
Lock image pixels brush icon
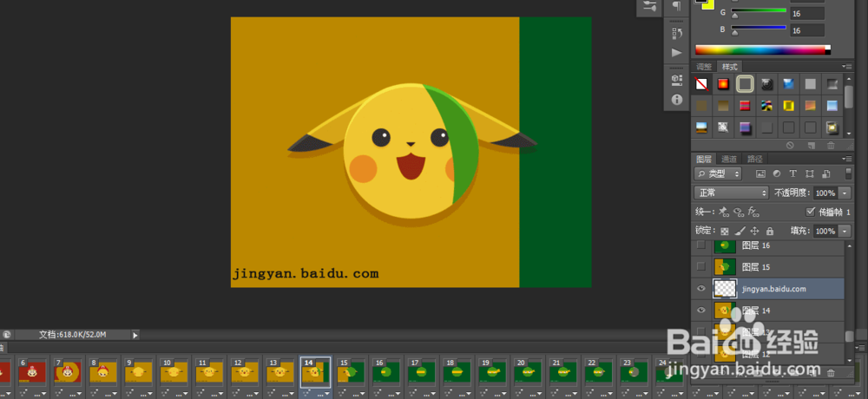[739, 231]
